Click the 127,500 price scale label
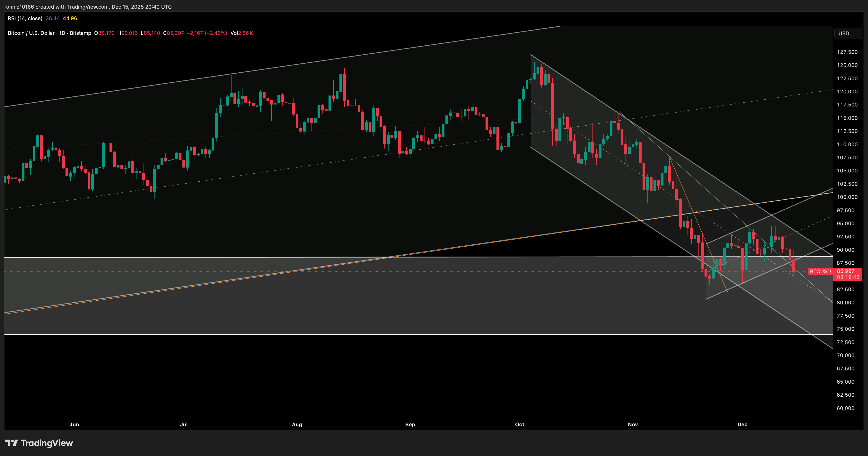868x456 pixels. tap(847, 52)
